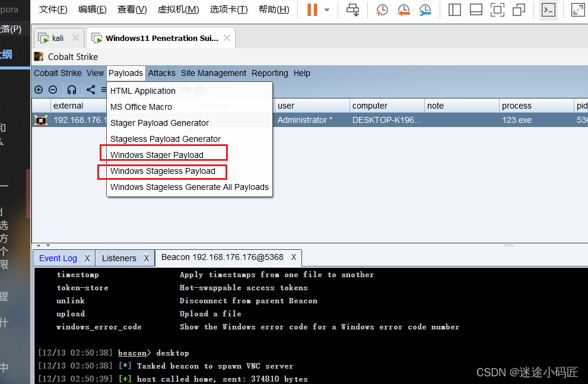This screenshot has width=588, height=384.
Task: Sort sessions by process column header
Action: [536, 106]
